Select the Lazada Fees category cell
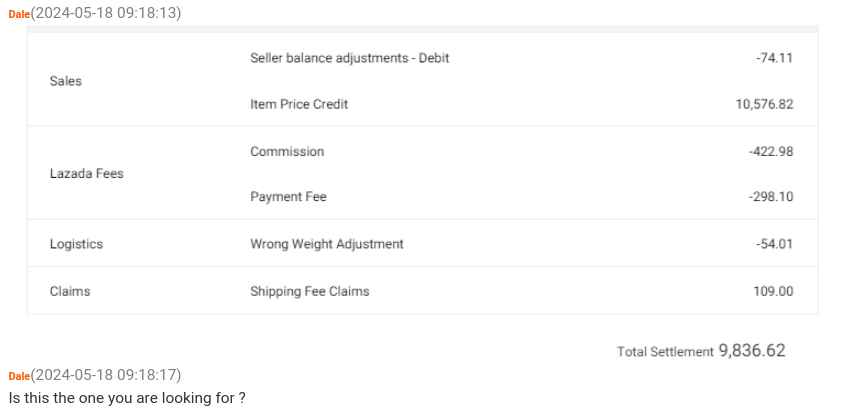The height and width of the screenshot is (409, 841). pos(86,174)
